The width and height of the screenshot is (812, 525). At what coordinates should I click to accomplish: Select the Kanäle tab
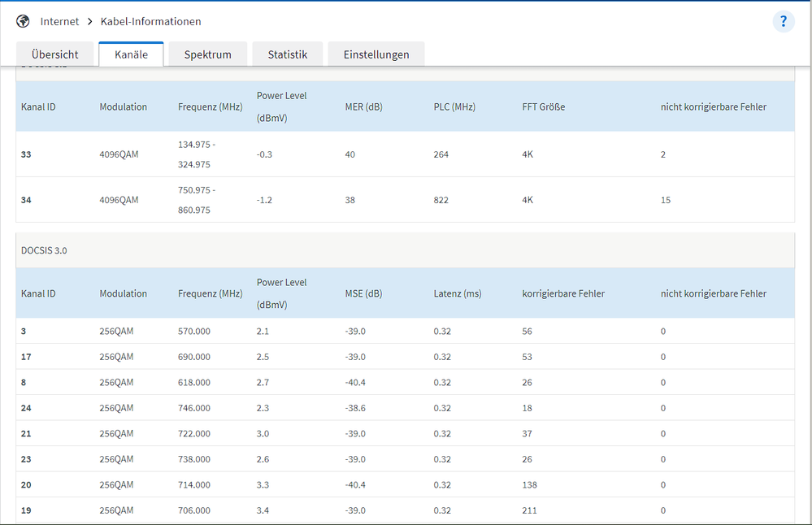[x=131, y=54]
